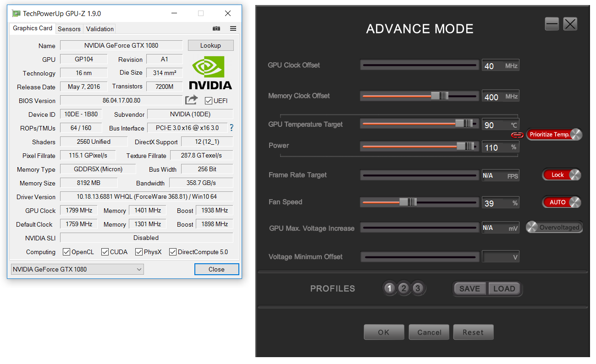Click the Frame Rate Target FPS field

pos(500,176)
